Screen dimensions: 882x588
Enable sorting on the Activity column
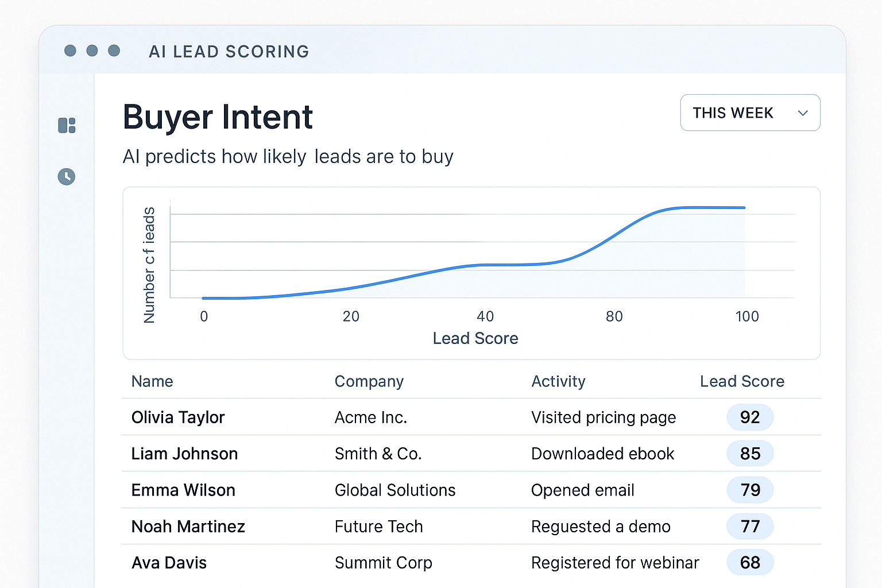pos(558,381)
